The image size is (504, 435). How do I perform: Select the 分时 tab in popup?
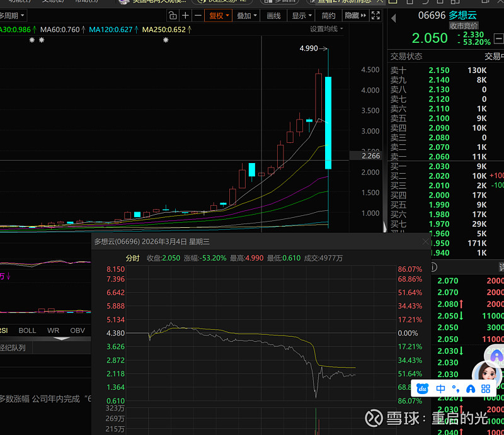[x=132, y=258]
